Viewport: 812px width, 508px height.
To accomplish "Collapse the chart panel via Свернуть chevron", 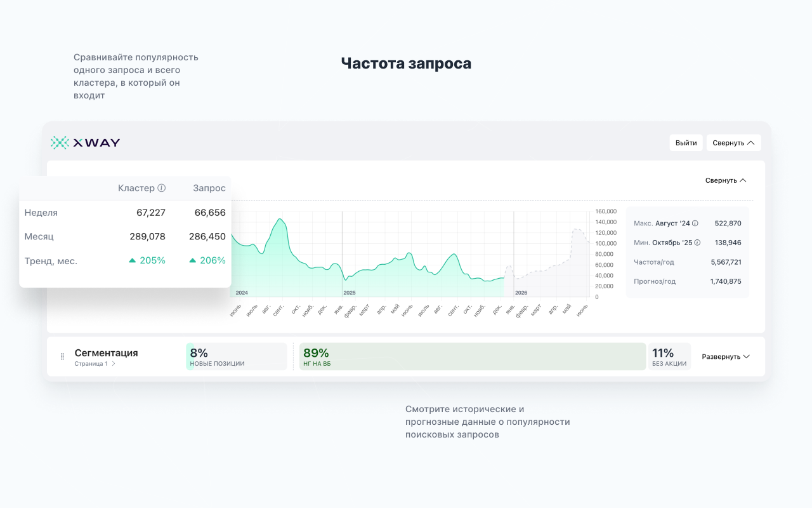I will (x=726, y=180).
